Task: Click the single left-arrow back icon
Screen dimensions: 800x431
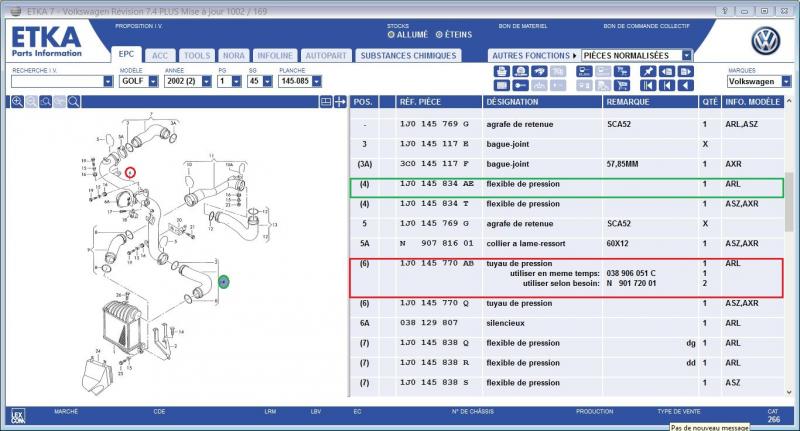Action: (x=686, y=85)
